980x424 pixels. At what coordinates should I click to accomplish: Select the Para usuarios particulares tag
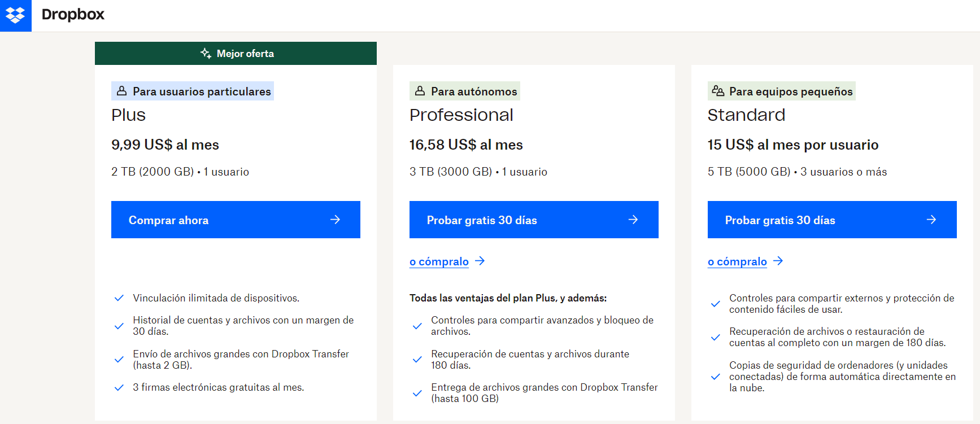(193, 91)
